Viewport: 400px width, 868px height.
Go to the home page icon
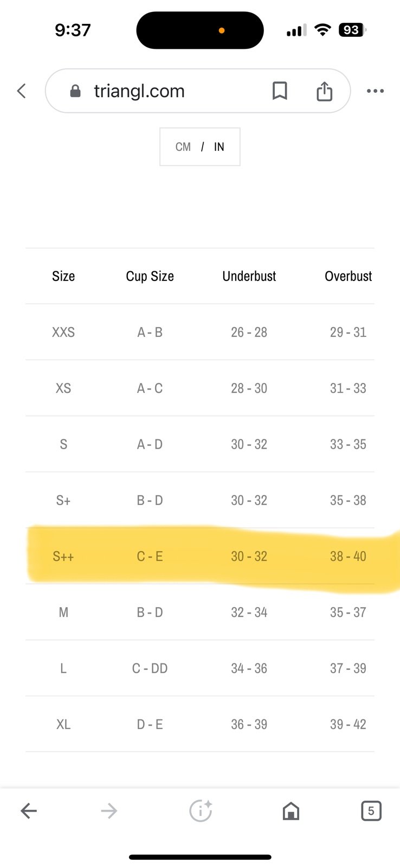291,811
